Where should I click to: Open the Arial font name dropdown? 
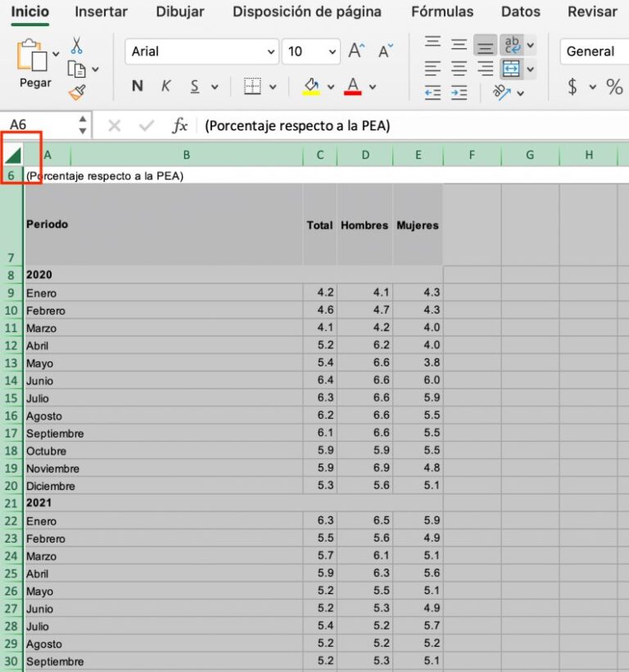point(271,52)
